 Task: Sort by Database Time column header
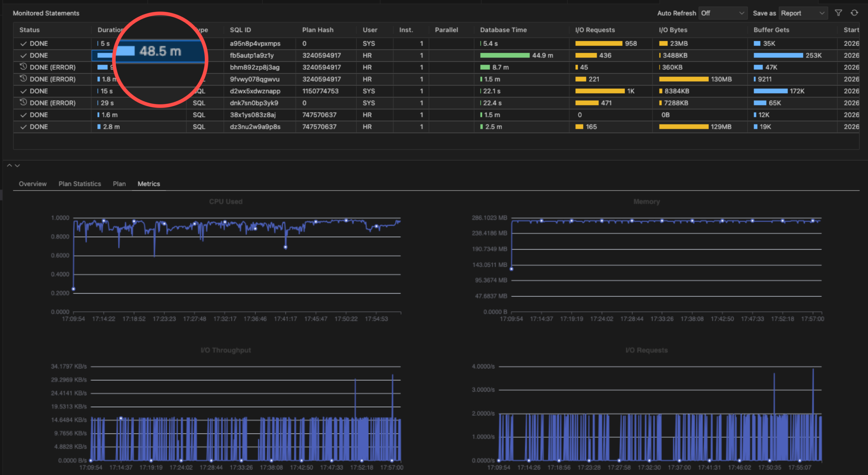503,30
